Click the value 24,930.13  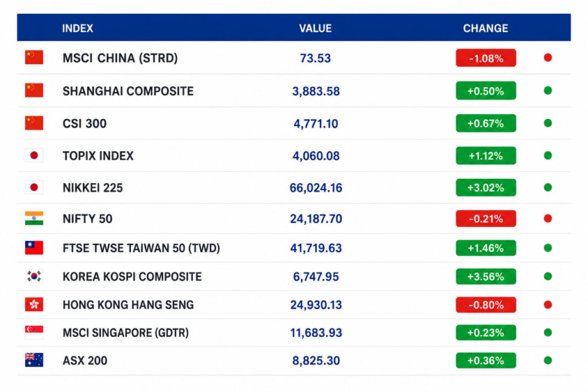click(x=316, y=305)
